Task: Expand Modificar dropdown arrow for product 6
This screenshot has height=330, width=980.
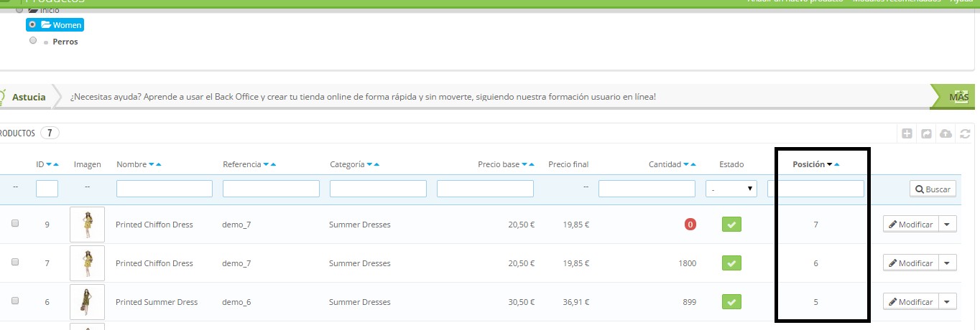Action: (x=948, y=302)
